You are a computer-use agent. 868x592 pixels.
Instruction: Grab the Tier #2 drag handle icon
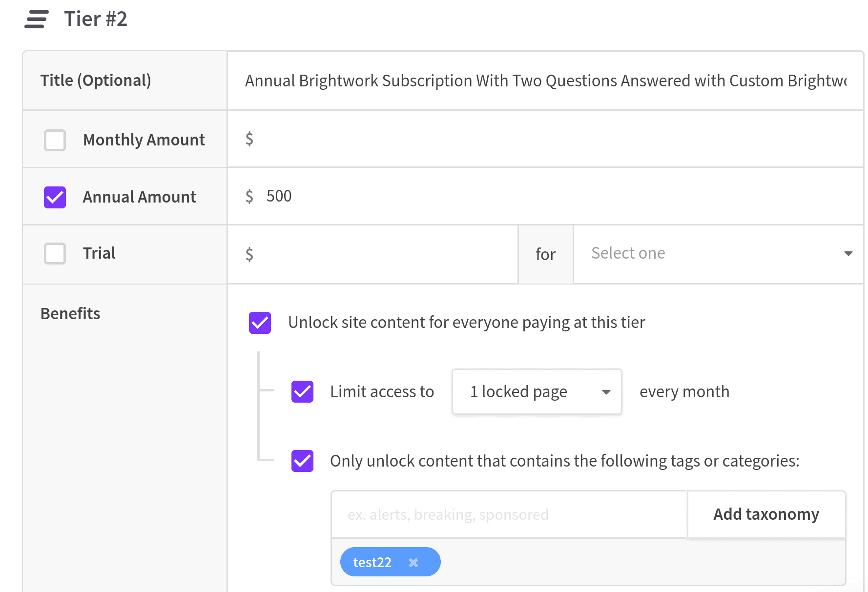pos(36,19)
